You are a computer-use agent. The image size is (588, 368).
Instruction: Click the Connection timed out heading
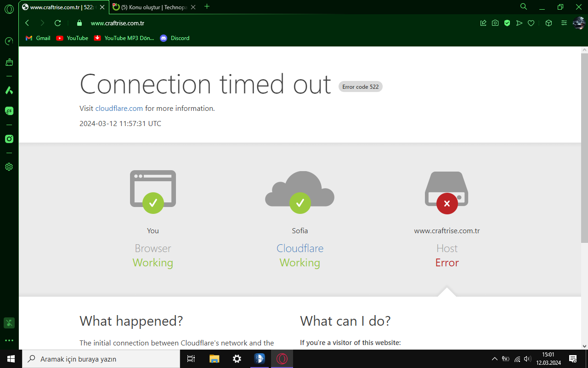(x=205, y=84)
